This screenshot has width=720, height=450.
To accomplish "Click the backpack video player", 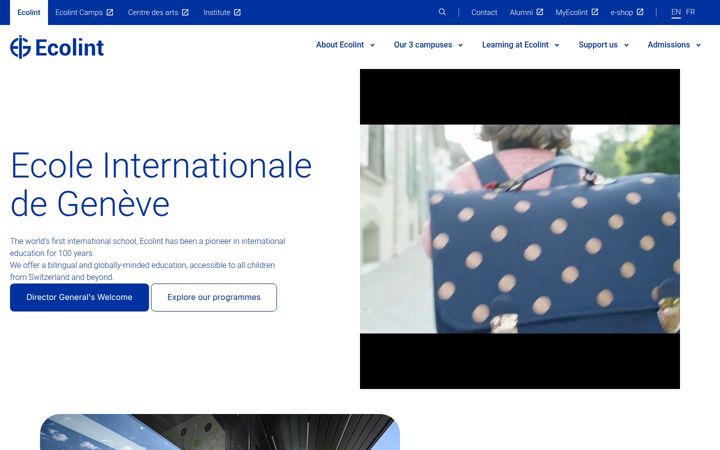I will click(x=520, y=229).
